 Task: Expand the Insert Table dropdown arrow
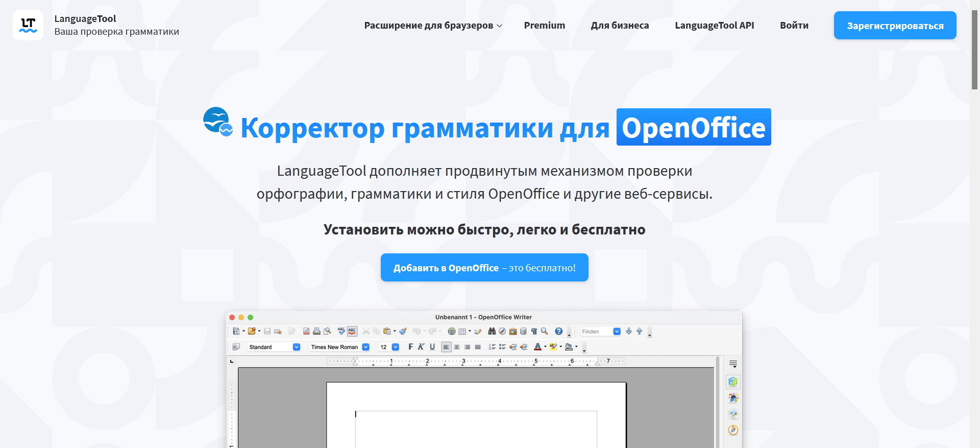pos(470,331)
